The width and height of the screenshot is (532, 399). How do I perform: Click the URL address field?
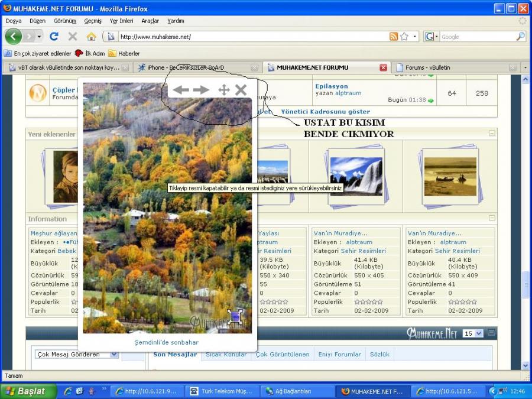pos(253,37)
